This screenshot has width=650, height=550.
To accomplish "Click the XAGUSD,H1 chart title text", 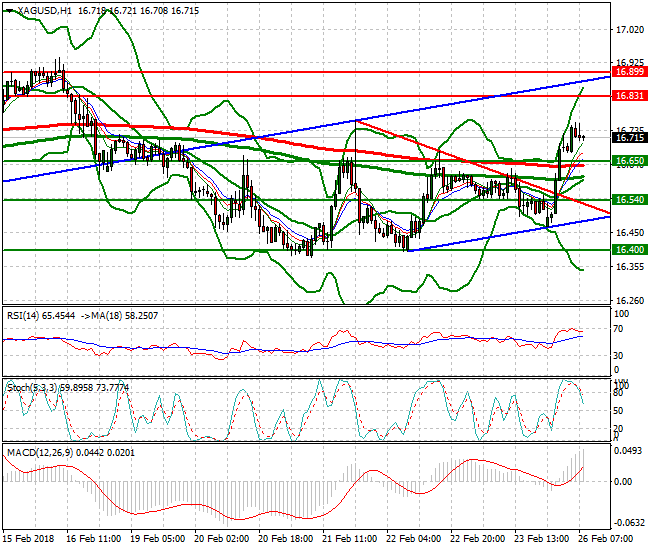I will tap(44, 11).
